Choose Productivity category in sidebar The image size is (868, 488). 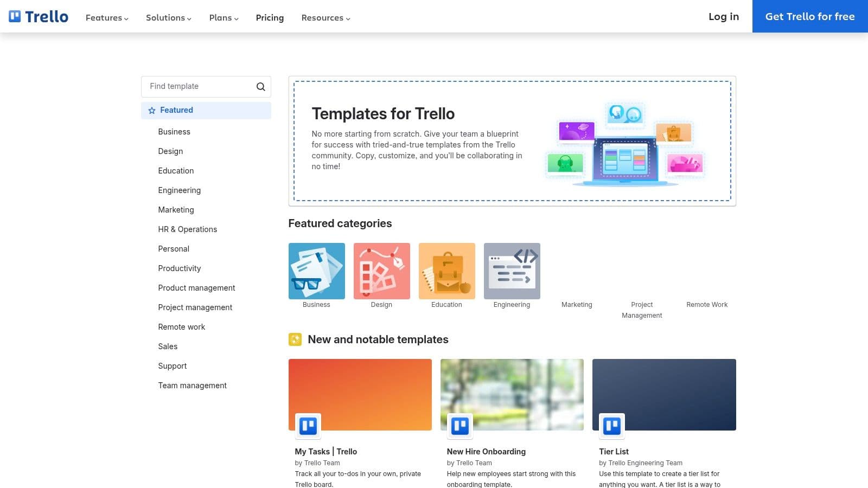[x=180, y=268]
